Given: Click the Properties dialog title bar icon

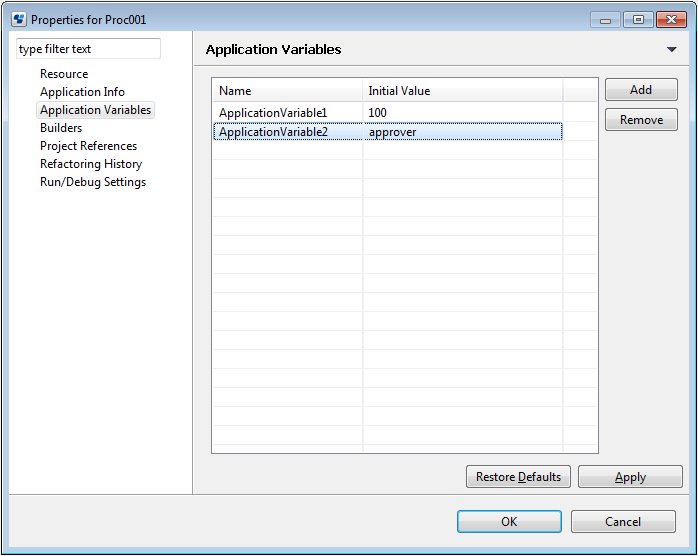Looking at the screenshot, I should point(19,20).
